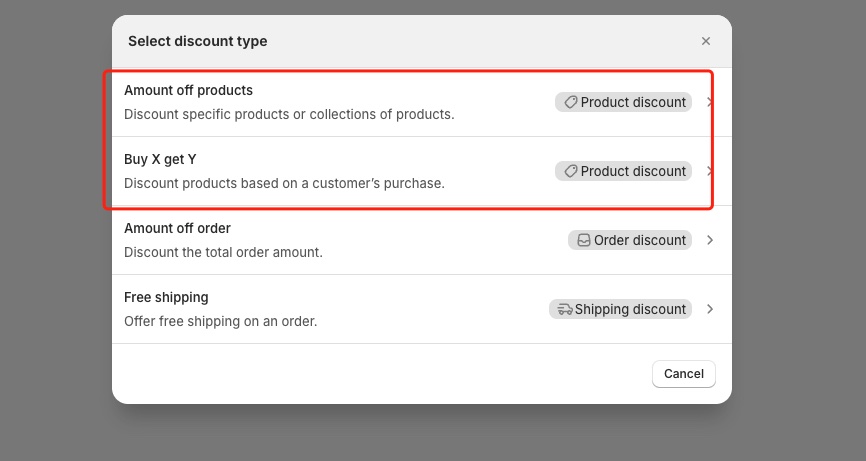This screenshot has height=461, width=866.
Task: Pick the Amount off order title
Action: pyautogui.click(x=177, y=228)
